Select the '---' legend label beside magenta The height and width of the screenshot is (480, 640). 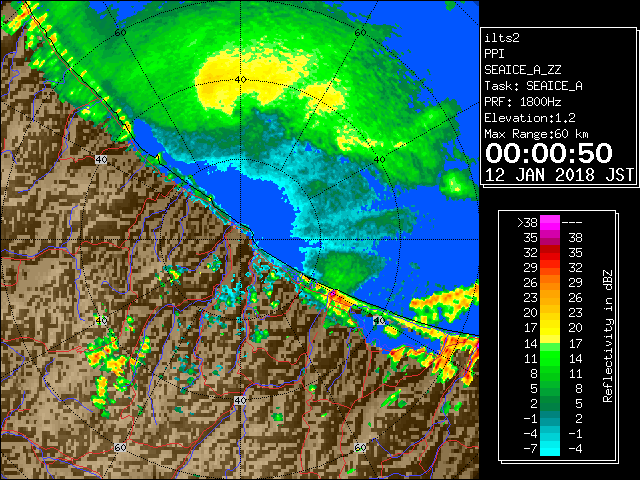[x=572, y=223]
